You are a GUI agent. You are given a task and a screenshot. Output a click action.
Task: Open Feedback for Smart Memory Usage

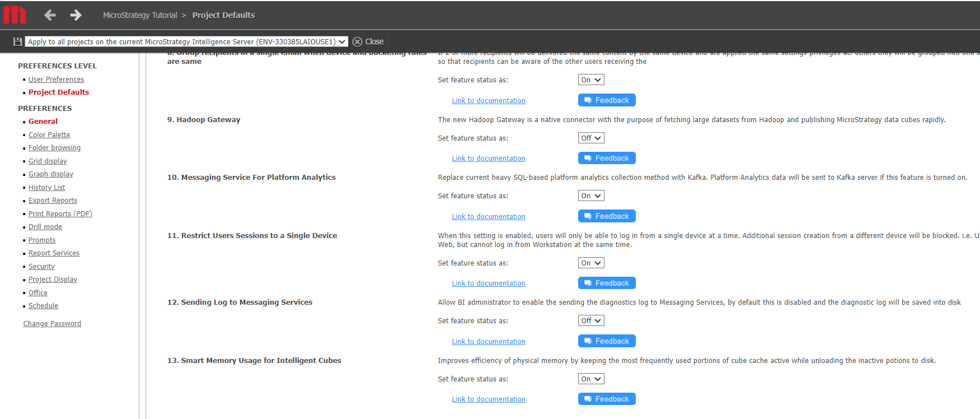coord(606,399)
